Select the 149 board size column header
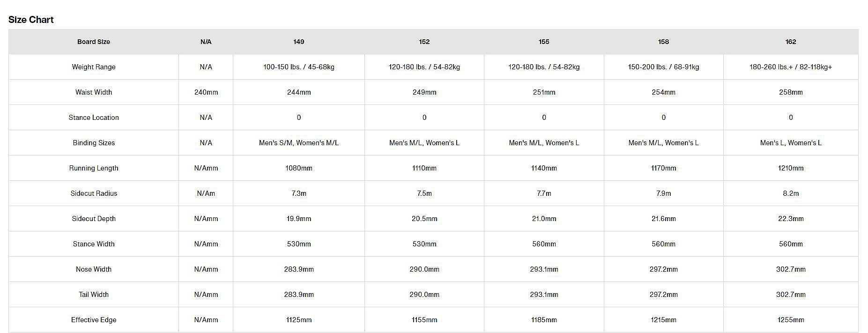 (299, 42)
